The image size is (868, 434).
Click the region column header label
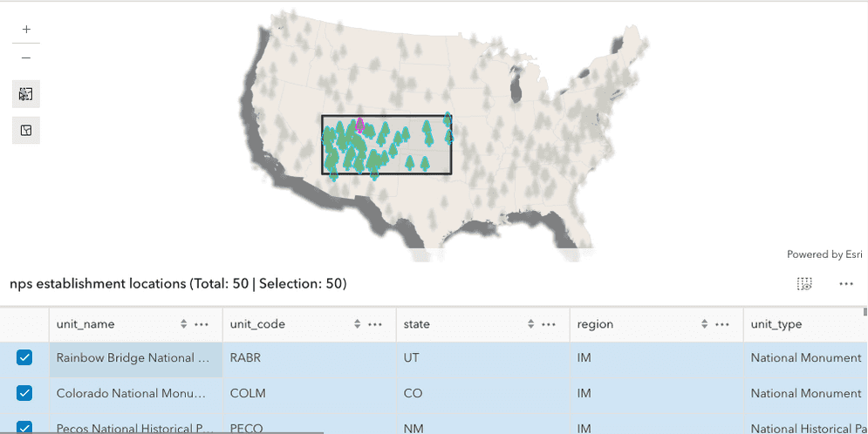click(x=595, y=324)
